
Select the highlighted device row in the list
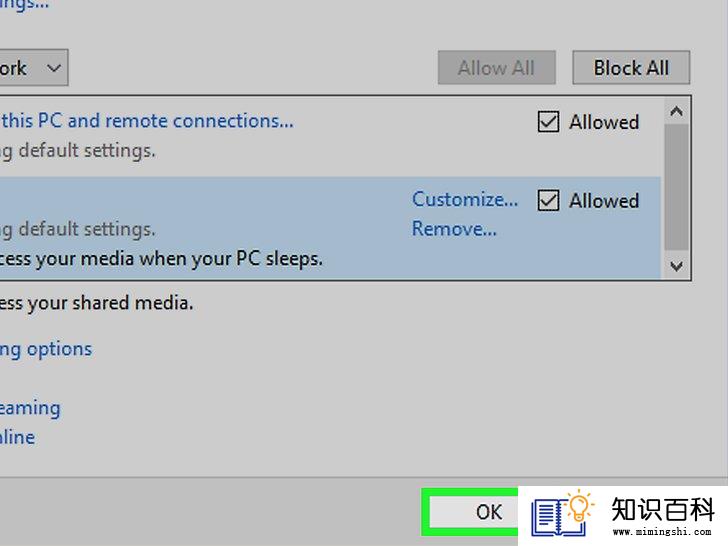pyautogui.click(x=330, y=228)
